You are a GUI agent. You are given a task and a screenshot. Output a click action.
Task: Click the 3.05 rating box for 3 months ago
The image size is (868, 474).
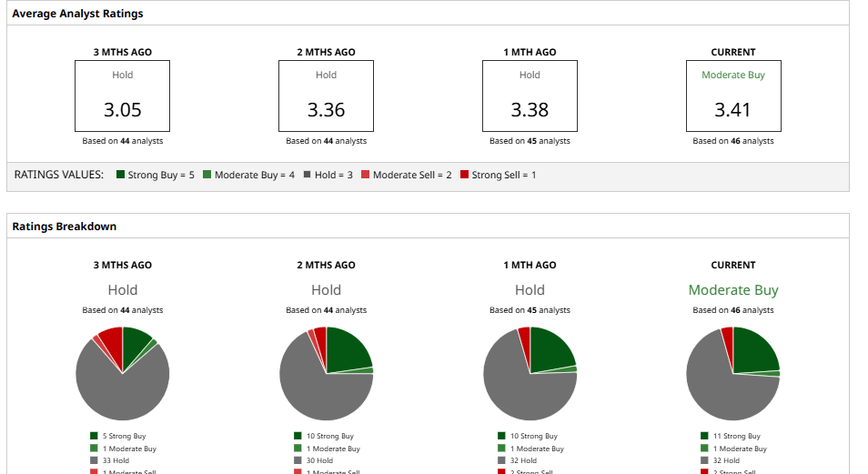(122, 96)
